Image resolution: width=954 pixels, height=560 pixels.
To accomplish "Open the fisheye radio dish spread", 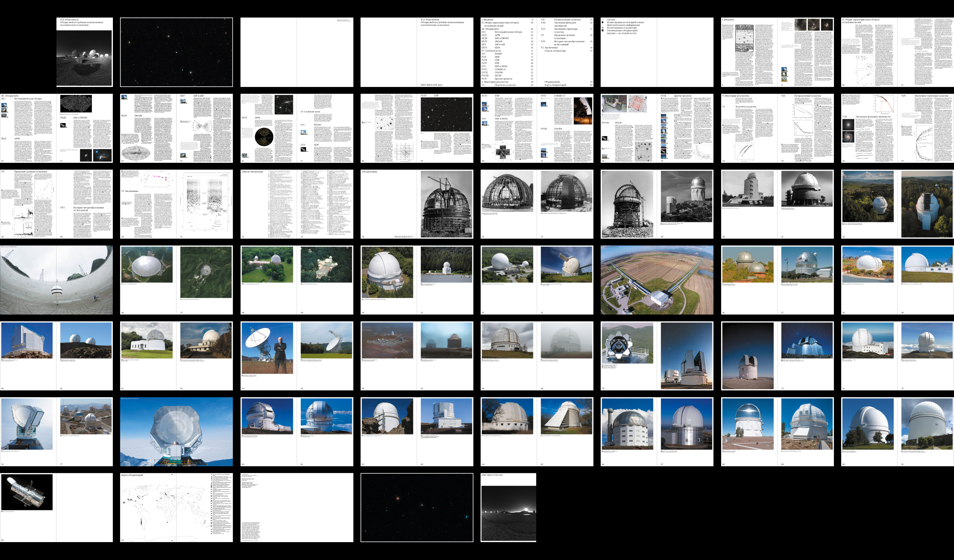I will 56,280.
